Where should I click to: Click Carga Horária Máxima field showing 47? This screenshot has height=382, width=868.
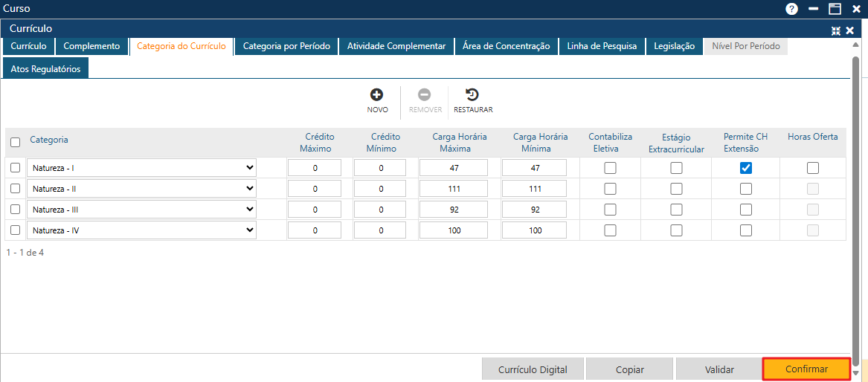454,167
